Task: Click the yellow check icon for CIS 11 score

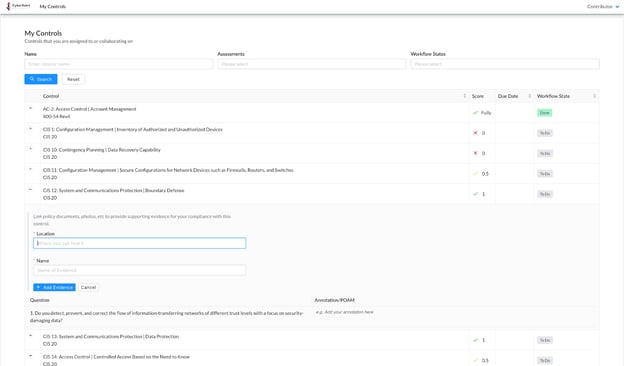Action: tap(475, 173)
